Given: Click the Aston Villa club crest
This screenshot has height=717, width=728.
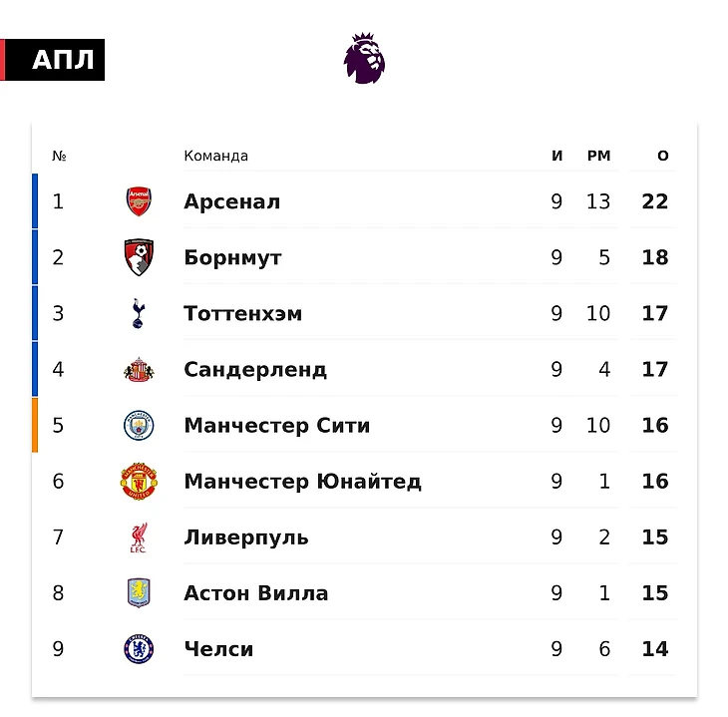Looking at the screenshot, I should point(139,593).
